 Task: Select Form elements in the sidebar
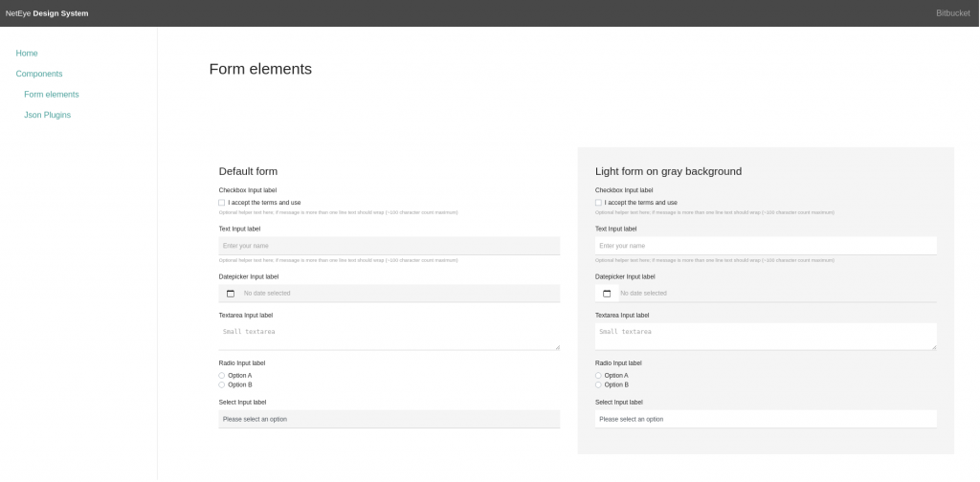pyautogui.click(x=52, y=95)
